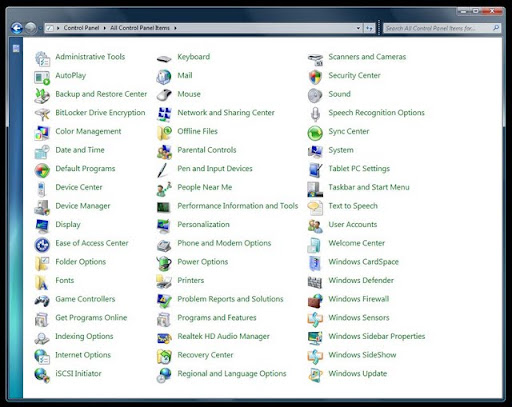Open the Recovery Center icon

click(164, 357)
